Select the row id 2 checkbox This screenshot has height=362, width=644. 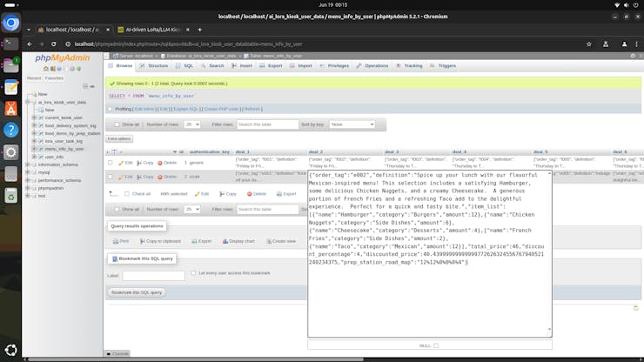[110, 177]
